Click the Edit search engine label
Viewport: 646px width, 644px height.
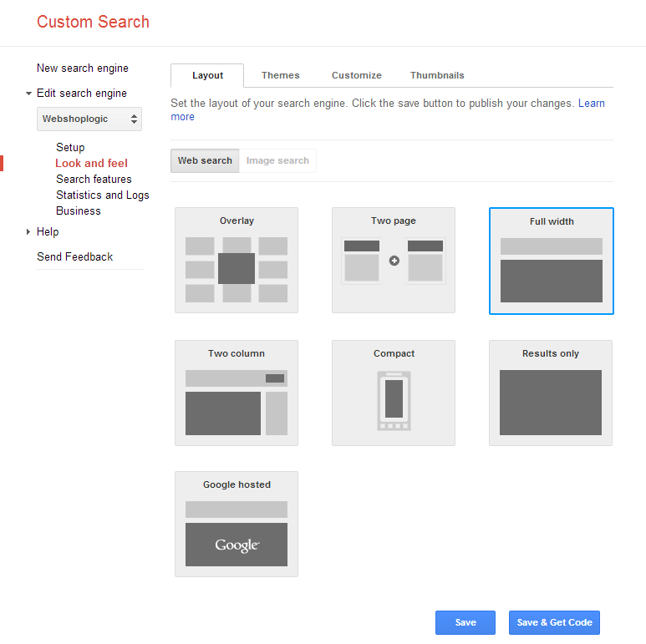pyautogui.click(x=82, y=94)
